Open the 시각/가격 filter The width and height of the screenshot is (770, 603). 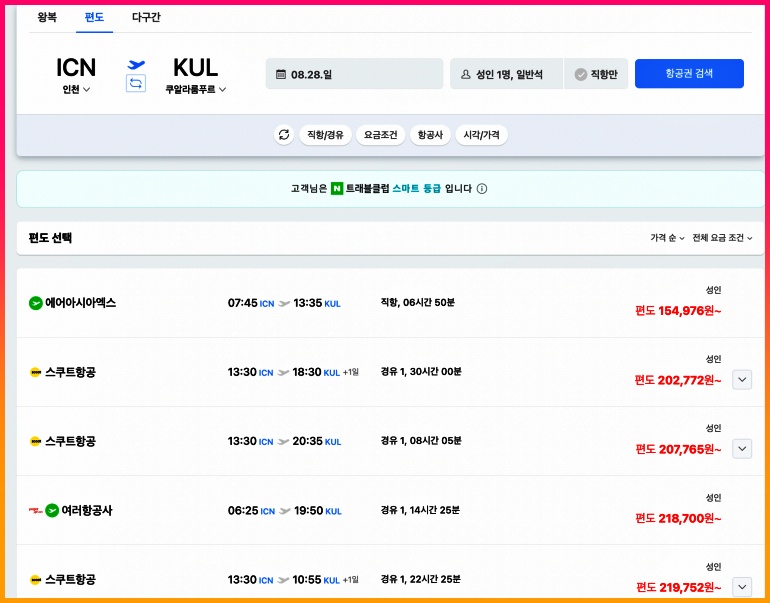[482, 135]
